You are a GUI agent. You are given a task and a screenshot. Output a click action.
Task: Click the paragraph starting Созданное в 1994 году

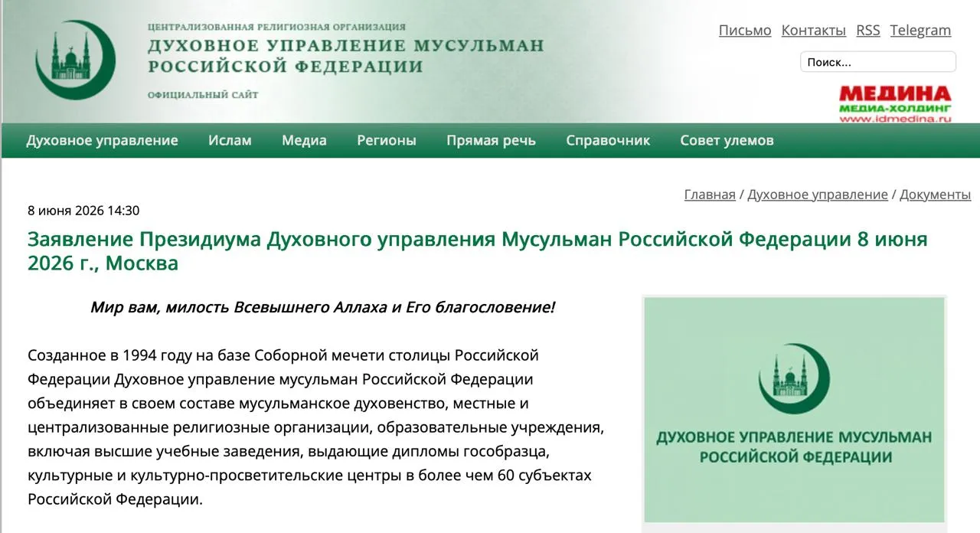click(x=316, y=427)
